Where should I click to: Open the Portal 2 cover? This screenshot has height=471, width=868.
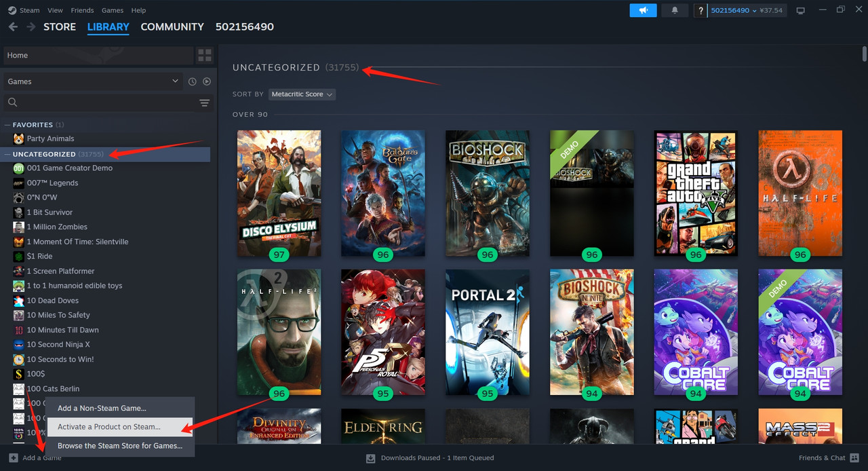[488, 333]
